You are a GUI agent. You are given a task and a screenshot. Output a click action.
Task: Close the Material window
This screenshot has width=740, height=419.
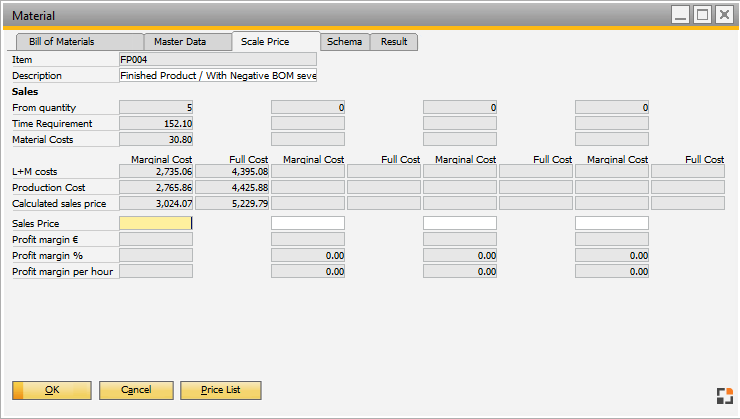point(724,15)
